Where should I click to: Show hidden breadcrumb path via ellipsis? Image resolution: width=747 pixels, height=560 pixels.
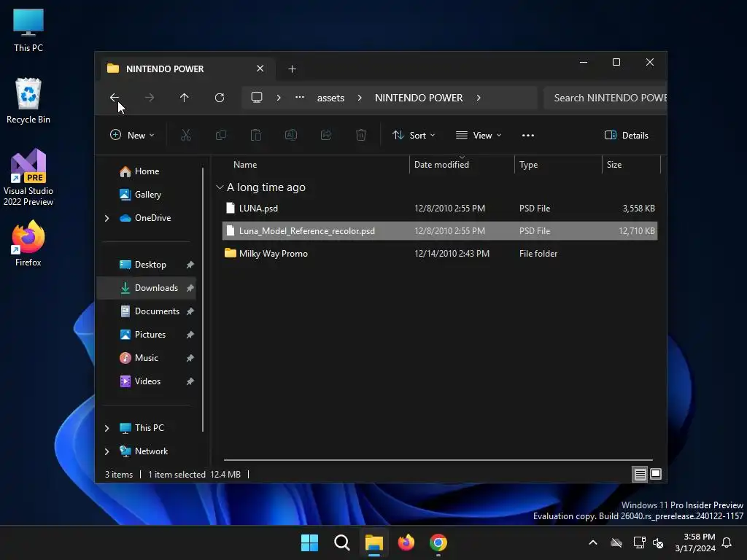[x=300, y=97]
